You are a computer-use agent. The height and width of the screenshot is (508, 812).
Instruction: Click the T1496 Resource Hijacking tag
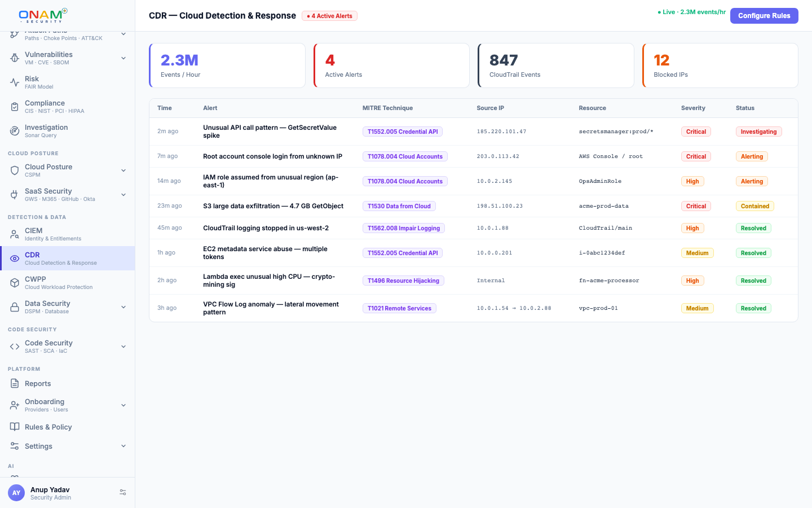403,281
